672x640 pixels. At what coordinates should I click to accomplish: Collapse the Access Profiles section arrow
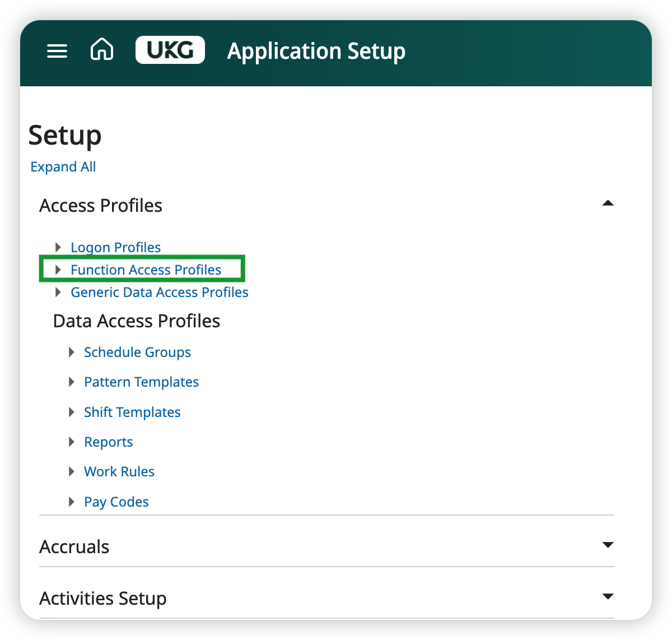(608, 203)
